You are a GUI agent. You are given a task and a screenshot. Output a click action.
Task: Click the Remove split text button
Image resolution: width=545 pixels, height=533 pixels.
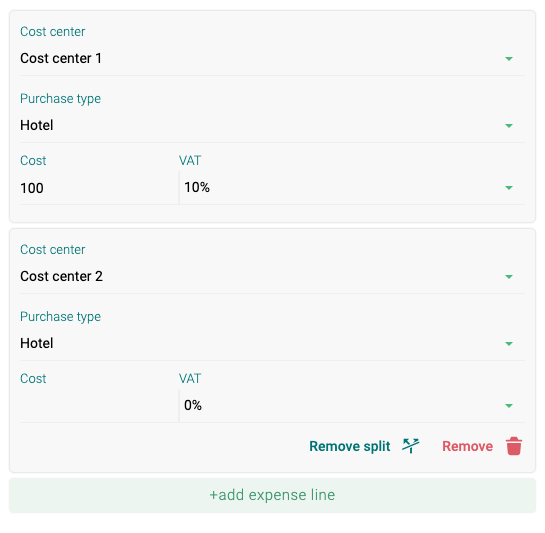point(350,446)
